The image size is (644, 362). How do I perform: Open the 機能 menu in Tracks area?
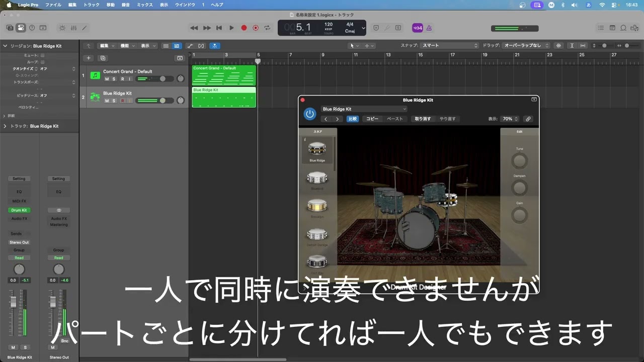point(127,46)
